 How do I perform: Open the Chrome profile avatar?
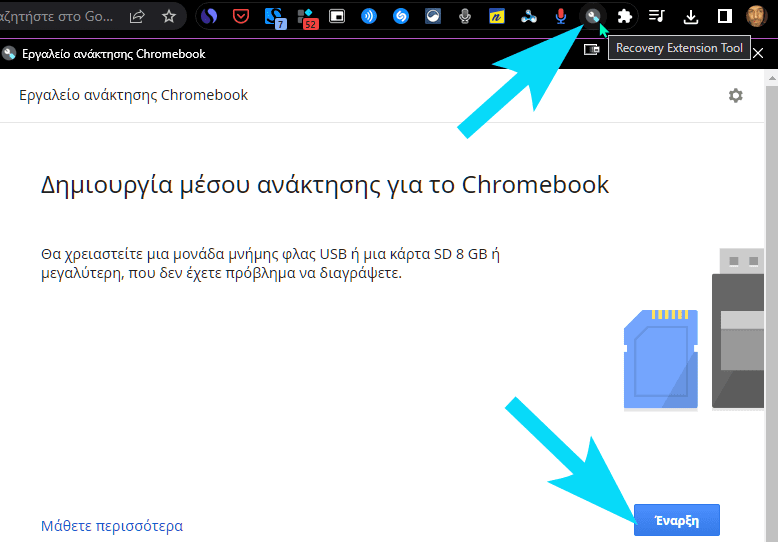click(x=757, y=16)
